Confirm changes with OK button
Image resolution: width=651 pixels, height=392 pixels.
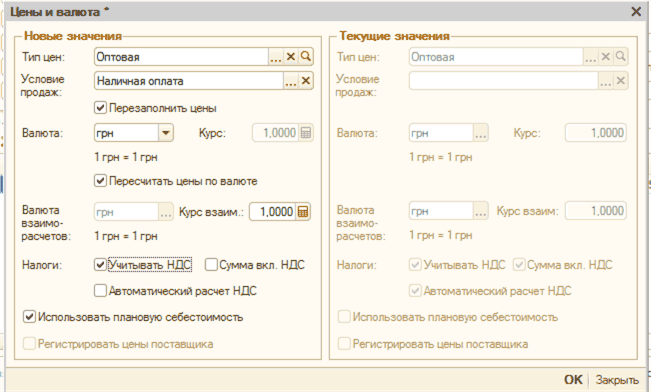click(x=573, y=380)
